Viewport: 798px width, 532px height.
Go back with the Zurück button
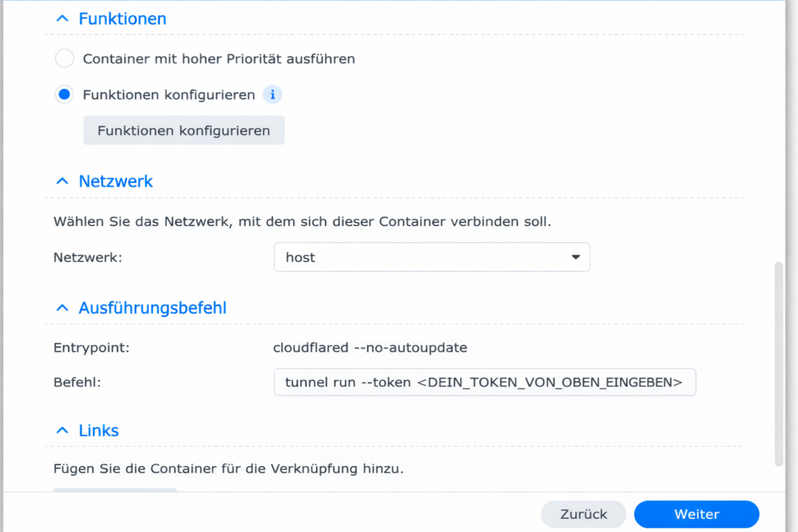click(584, 514)
